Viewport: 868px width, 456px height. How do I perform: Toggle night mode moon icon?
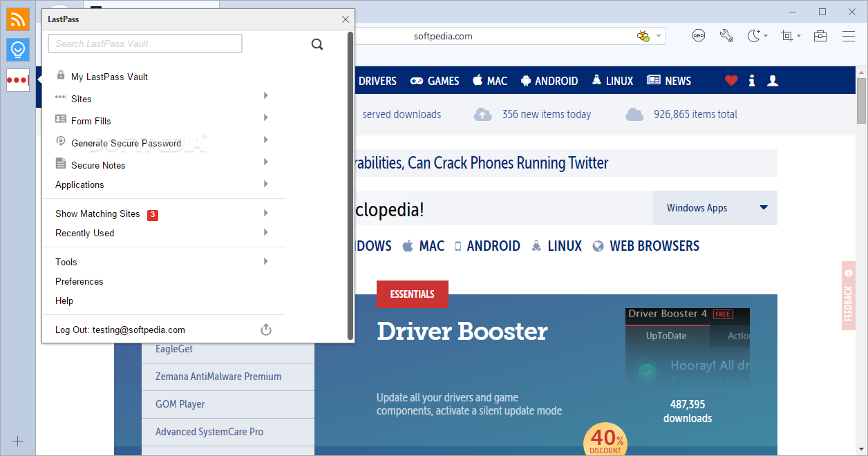point(754,36)
